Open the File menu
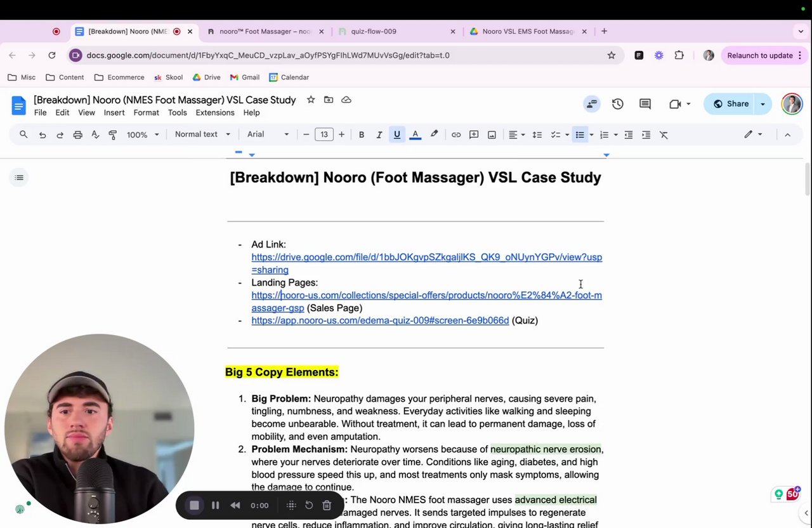This screenshot has height=528, width=812. [40, 112]
